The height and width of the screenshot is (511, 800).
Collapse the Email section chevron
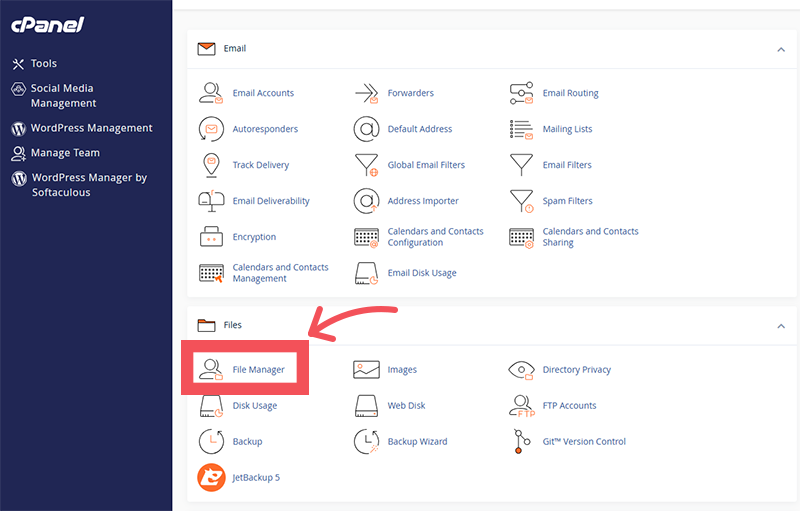click(781, 49)
